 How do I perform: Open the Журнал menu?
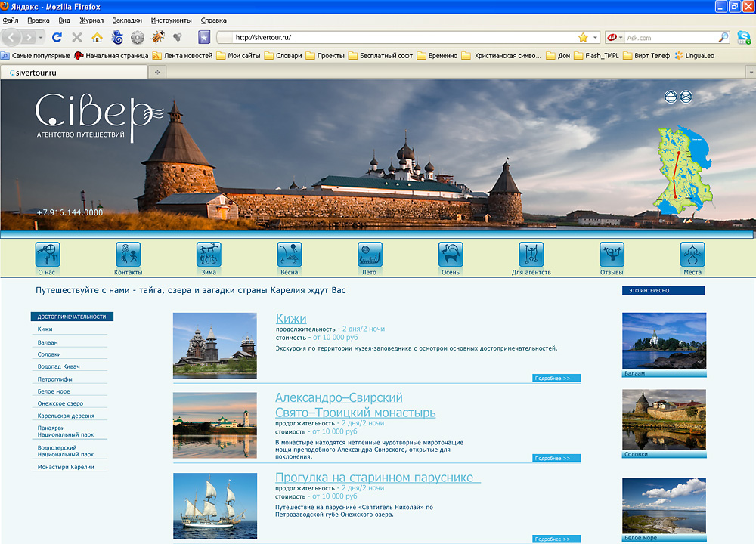pyautogui.click(x=91, y=20)
